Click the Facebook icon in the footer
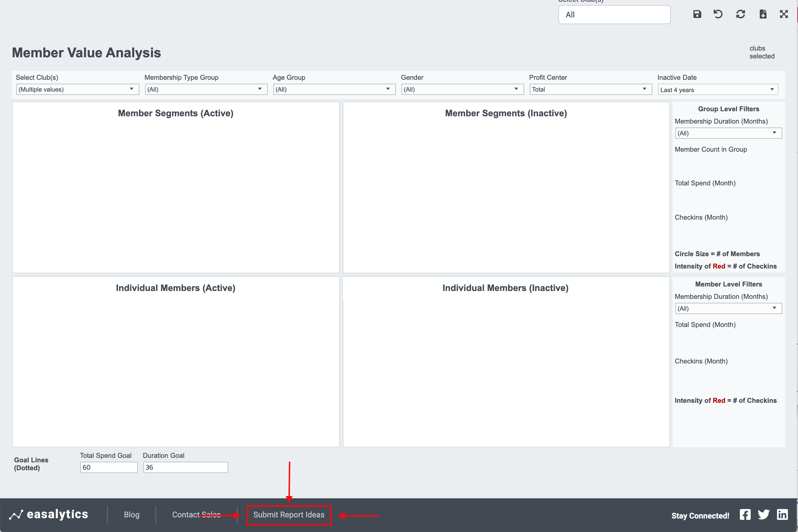This screenshot has width=798, height=532. point(745,514)
